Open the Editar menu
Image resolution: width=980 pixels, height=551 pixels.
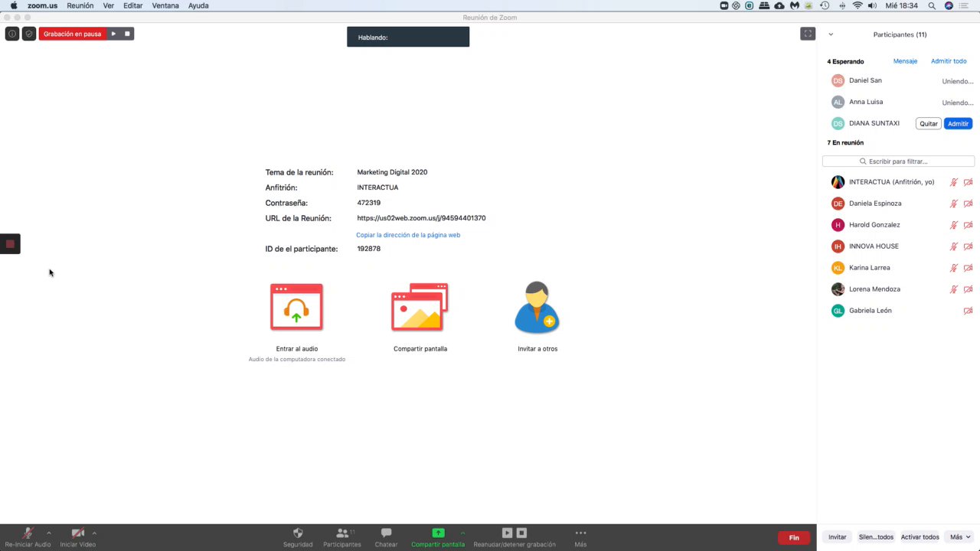pos(133,5)
